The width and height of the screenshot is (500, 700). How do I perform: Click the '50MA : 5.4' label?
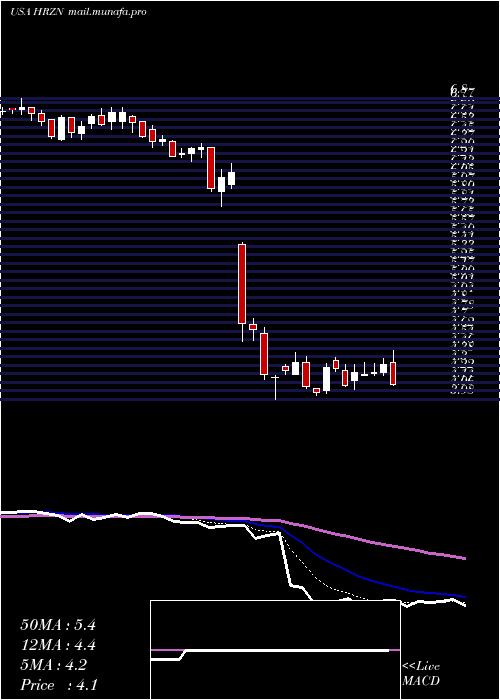click(x=58, y=625)
